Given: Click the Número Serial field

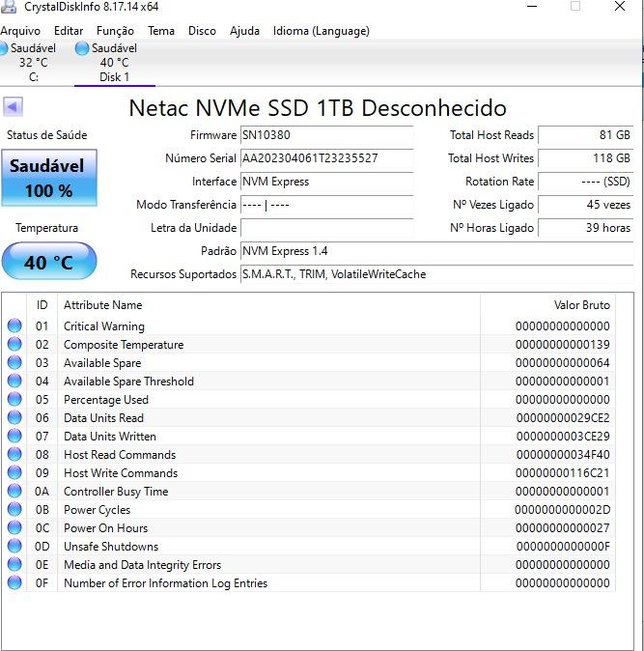Looking at the screenshot, I should [326, 158].
